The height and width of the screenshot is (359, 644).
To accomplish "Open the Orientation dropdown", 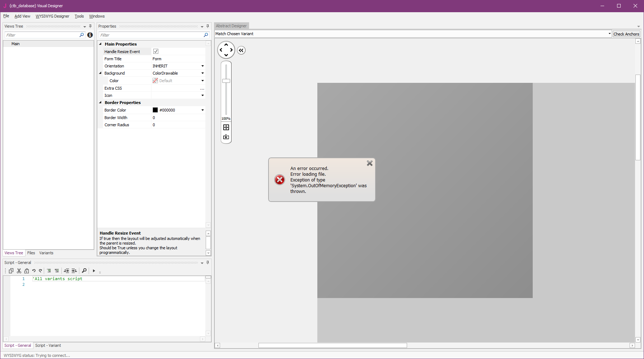I will 202,66.
